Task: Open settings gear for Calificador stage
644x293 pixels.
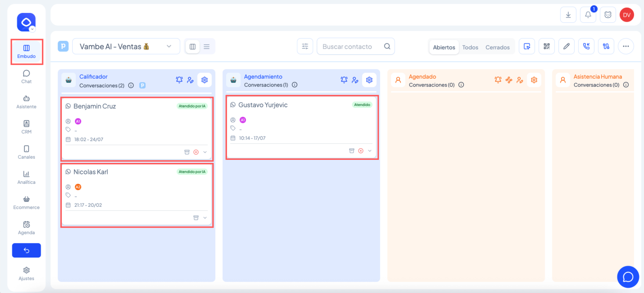Action: [x=204, y=80]
